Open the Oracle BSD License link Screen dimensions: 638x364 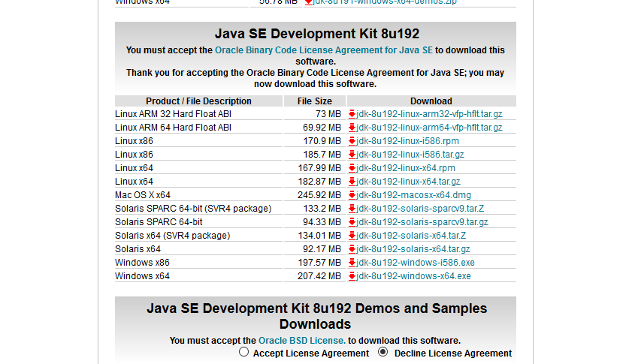(302, 341)
